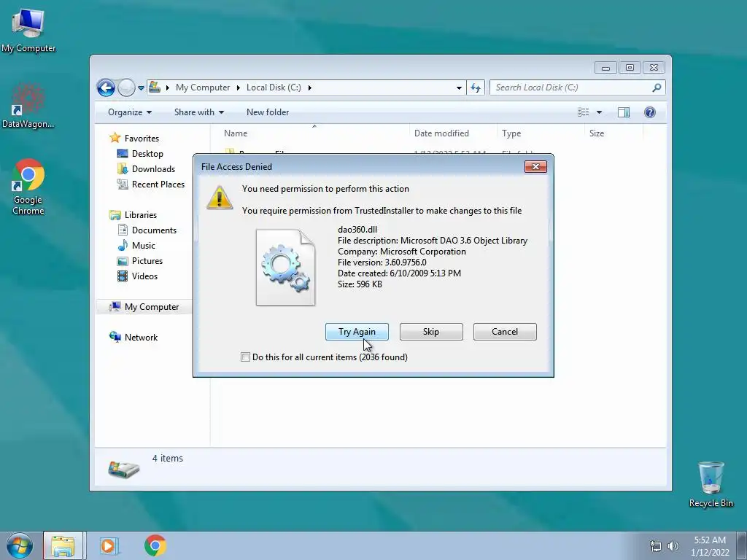Click Show desktop strip at taskbar end

(x=741, y=545)
